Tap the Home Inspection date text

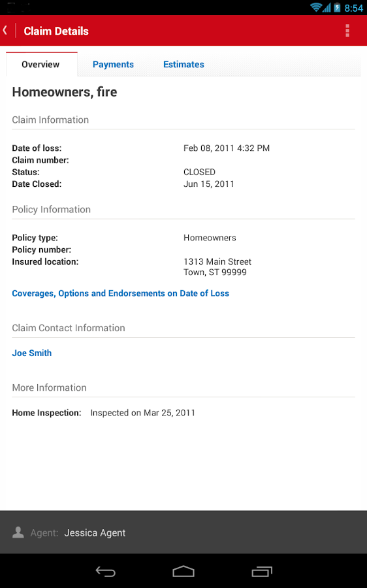[143, 413]
